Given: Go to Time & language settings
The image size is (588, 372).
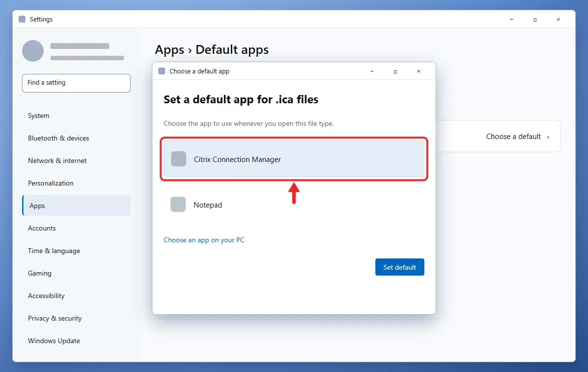Looking at the screenshot, I should click(x=76, y=251).
